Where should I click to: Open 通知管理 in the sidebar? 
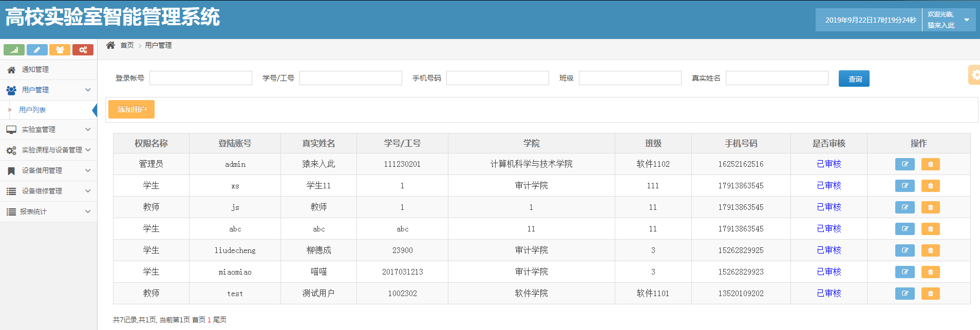point(48,70)
